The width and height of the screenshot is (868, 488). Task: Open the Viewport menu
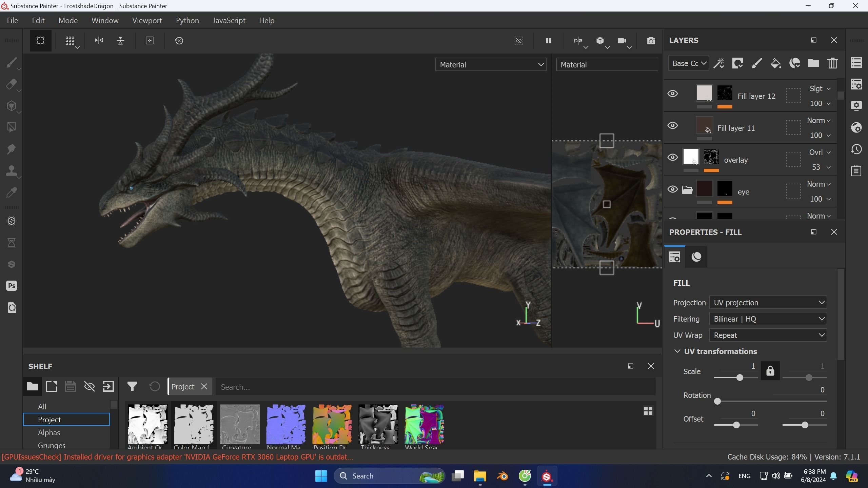pos(147,20)
